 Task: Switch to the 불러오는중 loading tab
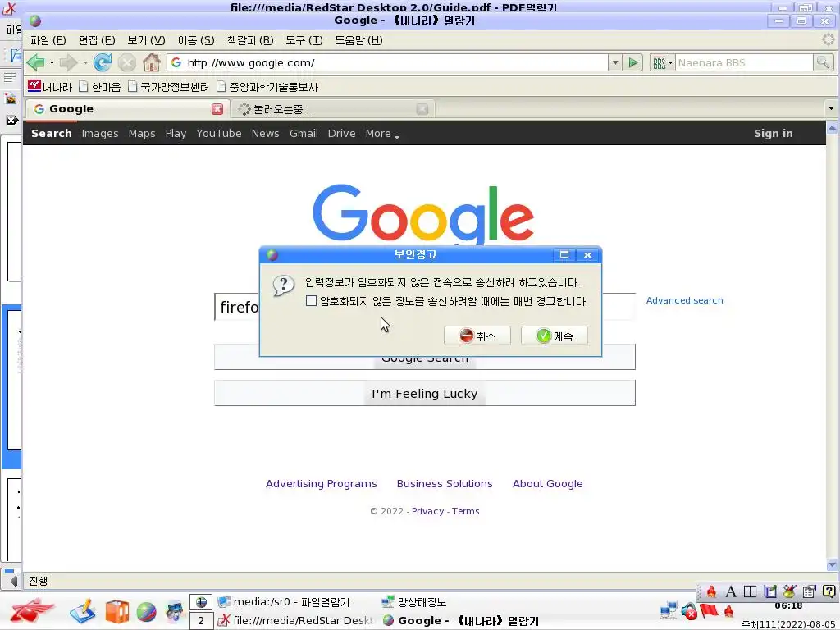point(332,109)
